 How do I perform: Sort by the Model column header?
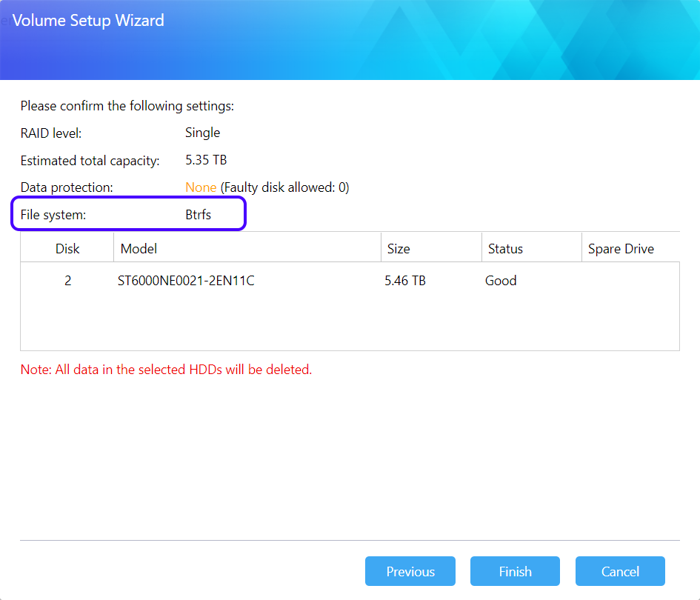[x=139, y=249]
